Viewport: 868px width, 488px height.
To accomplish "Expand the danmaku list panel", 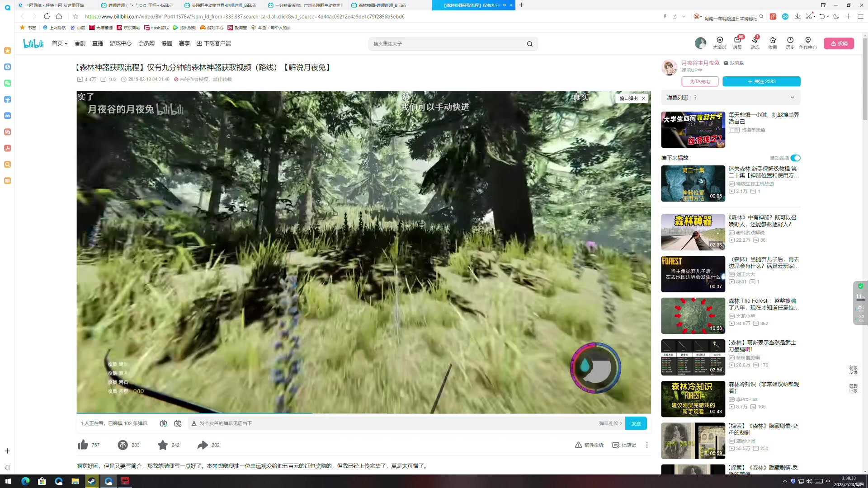I will pos(792,98).
